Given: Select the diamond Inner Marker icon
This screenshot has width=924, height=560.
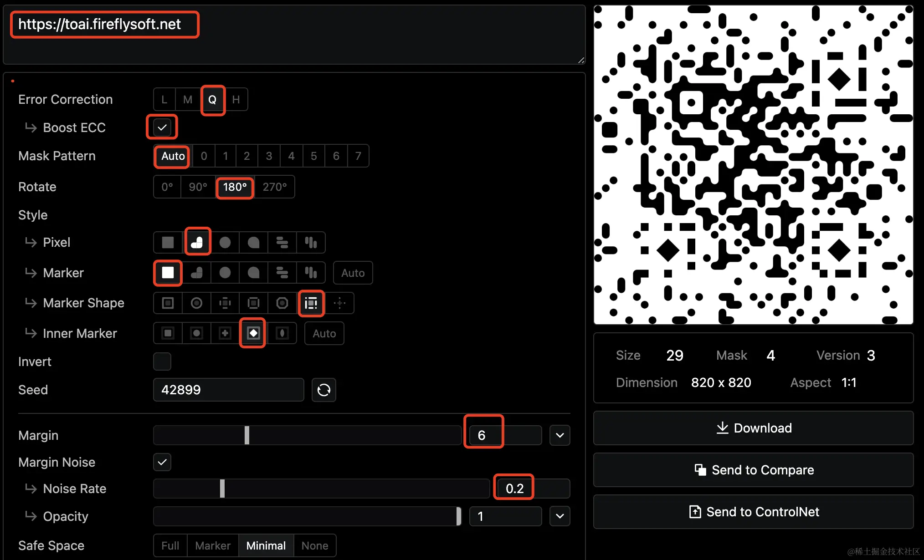Looking at the screenshot, I should [253, 333].
